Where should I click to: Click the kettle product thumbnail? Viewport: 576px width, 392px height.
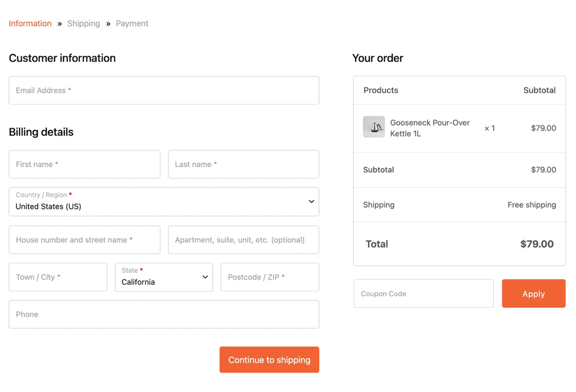374,127
